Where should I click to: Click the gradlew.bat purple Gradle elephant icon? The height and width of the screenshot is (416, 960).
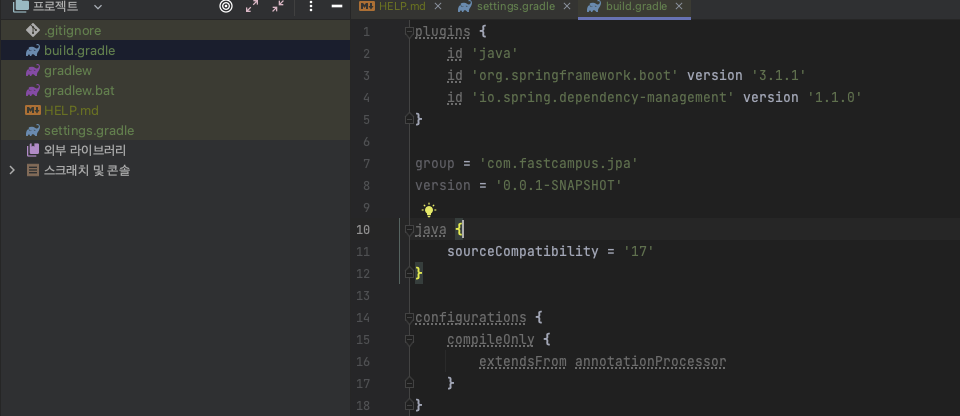pos(32,90)
